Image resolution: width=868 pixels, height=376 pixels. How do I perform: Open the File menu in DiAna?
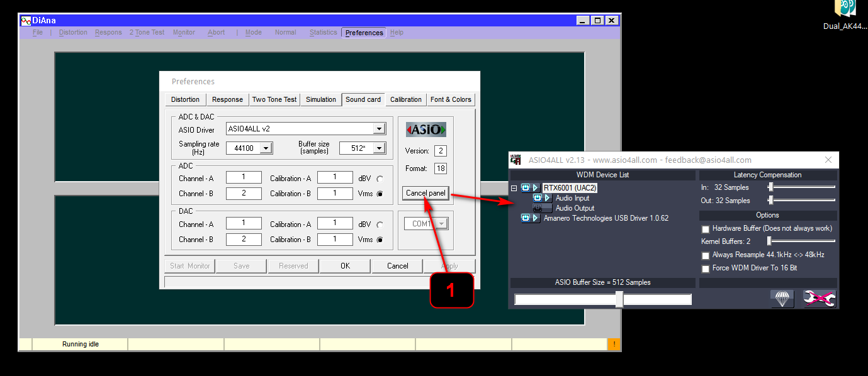(x=38, y=33)
